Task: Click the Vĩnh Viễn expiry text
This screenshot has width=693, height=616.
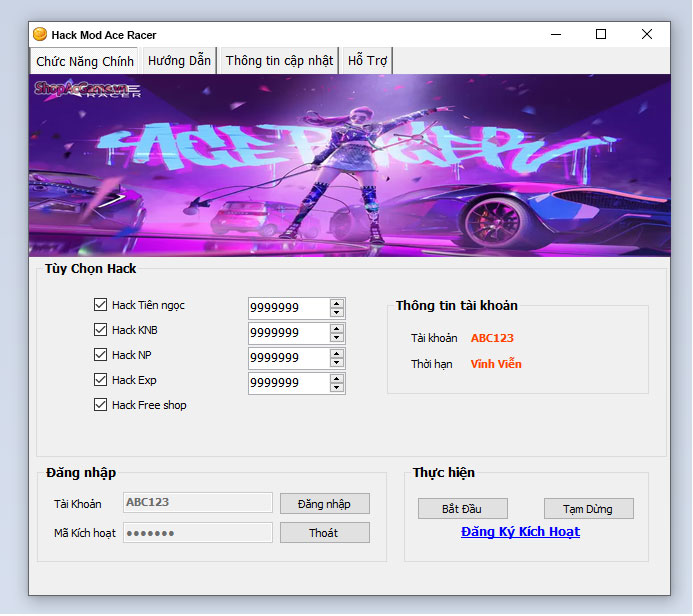Action: tap(496, 364)
